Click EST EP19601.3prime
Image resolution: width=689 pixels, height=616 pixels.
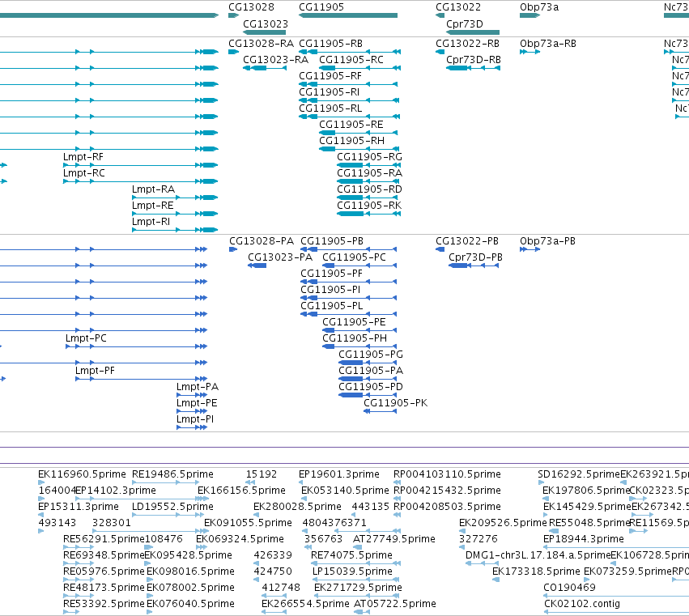click(339, 474)
